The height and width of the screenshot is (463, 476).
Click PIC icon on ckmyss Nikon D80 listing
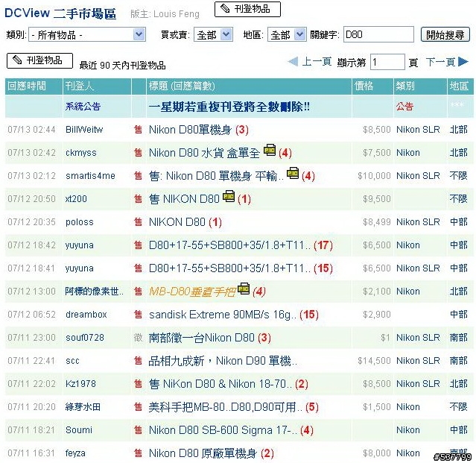pos(270,150)
